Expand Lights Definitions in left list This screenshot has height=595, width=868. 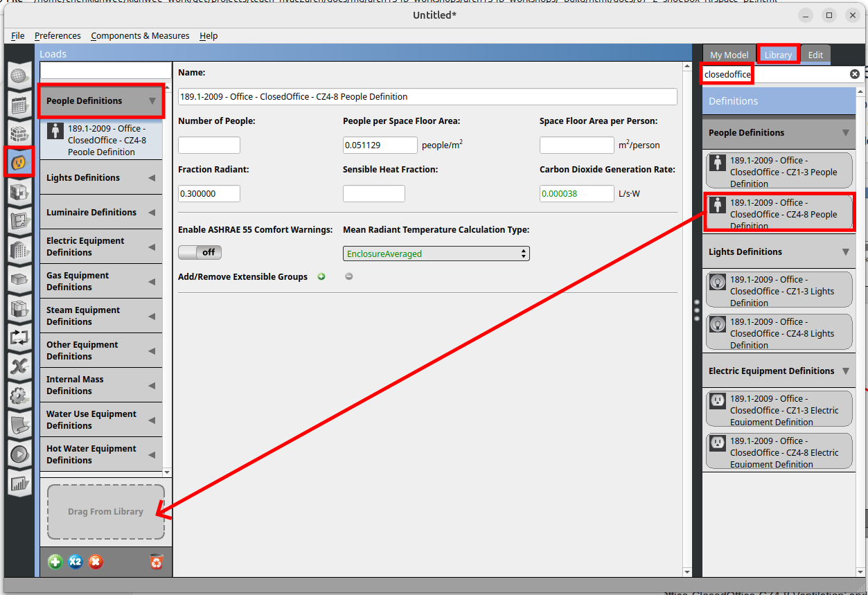click(x=101, y=178)
